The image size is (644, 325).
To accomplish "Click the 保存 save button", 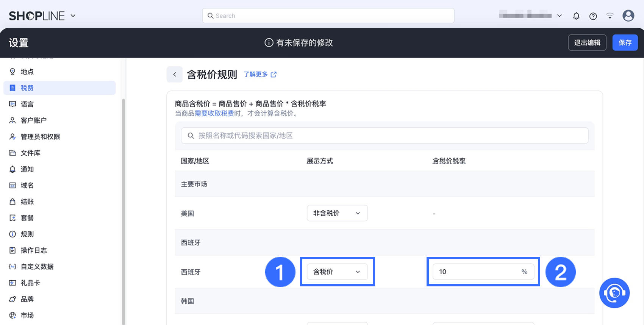I will coord(625,42).
